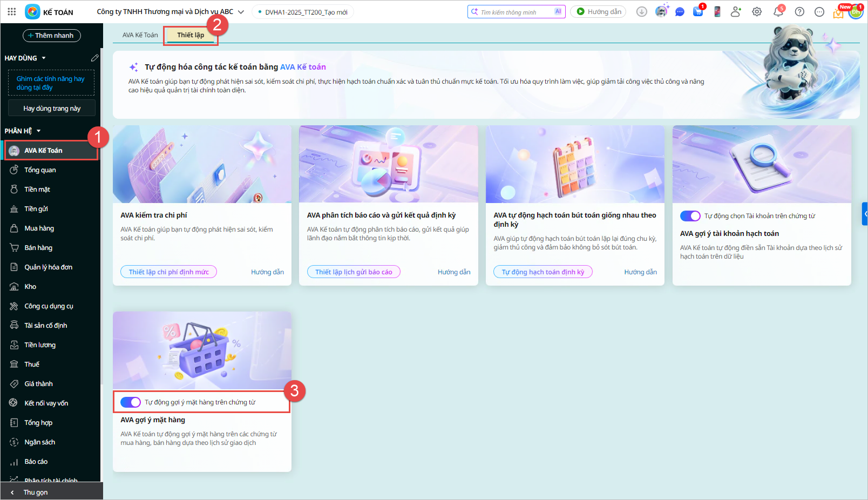Click the AVA phân tích báo cáo card image

click(389, 164)
